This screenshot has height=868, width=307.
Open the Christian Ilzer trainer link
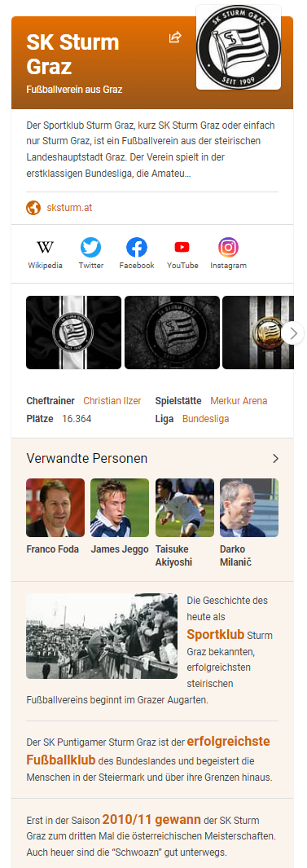(x=112, y=401)
